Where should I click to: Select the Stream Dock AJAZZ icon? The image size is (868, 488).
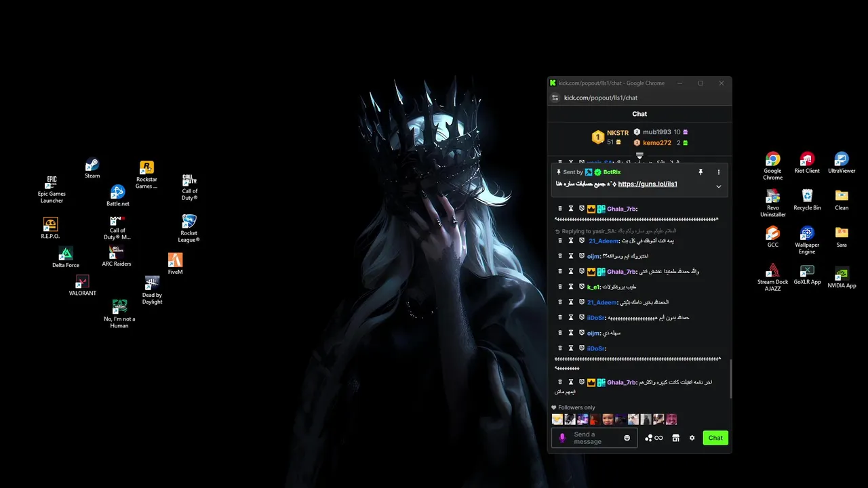772,278
